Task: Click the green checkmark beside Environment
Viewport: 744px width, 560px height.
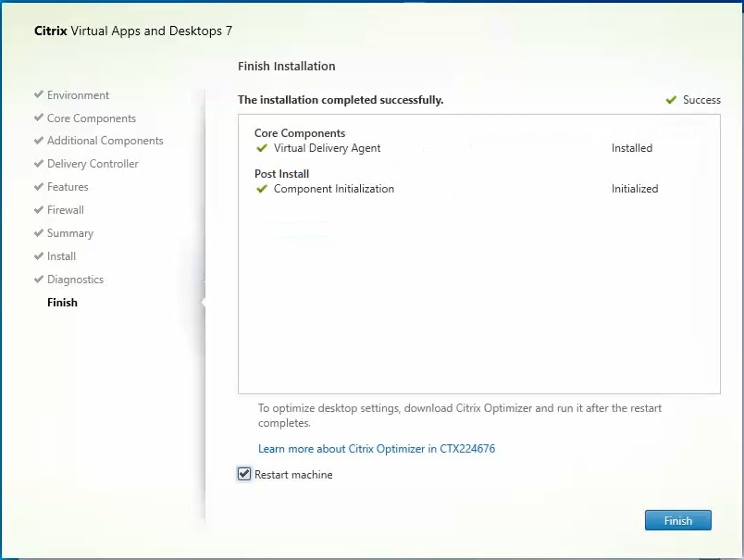Action: coord(37,95)
